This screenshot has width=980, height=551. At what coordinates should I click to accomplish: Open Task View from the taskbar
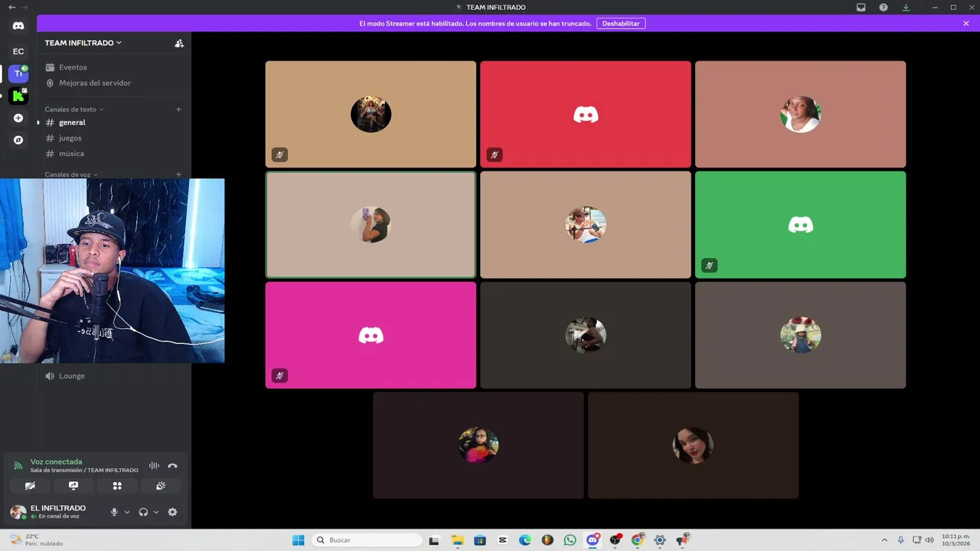[434, 540]
